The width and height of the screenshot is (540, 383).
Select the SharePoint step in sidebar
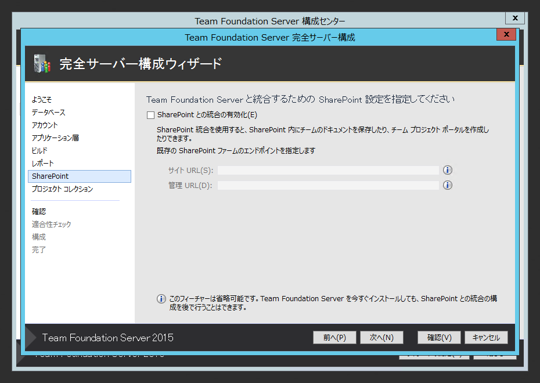pos(80,176)
